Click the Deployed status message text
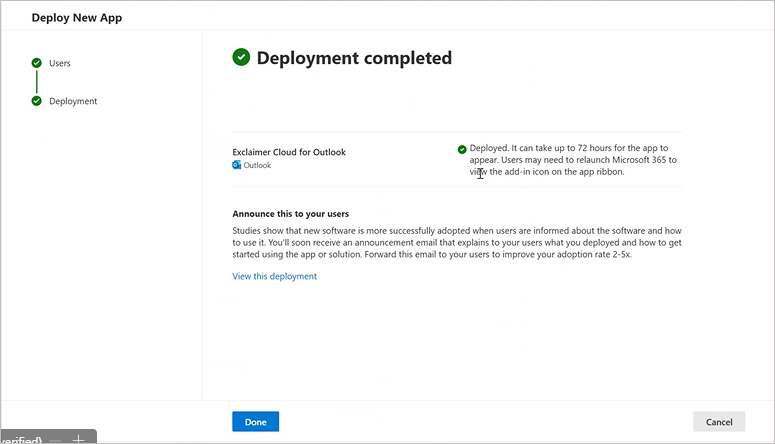 [x=572, y=160]
